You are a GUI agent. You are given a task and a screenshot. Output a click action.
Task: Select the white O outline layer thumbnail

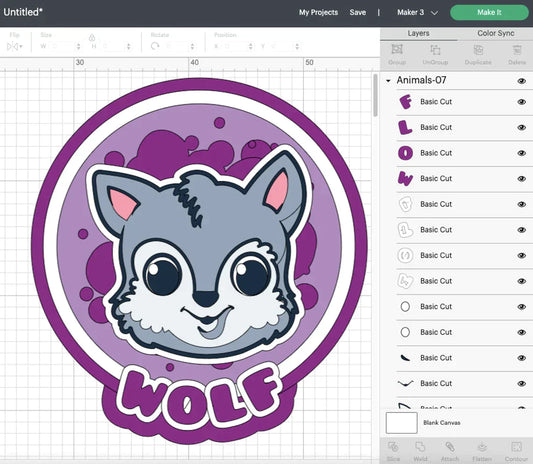click(x=405, y=255)
